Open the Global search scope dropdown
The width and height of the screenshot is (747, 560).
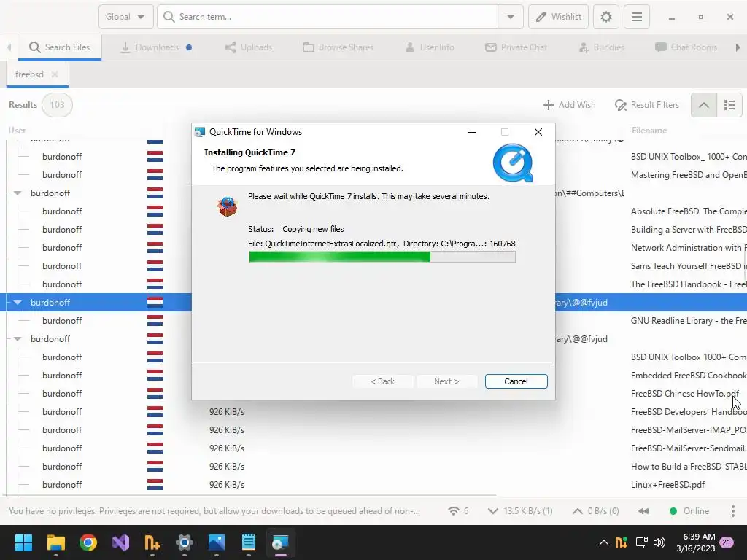point(125,17)
